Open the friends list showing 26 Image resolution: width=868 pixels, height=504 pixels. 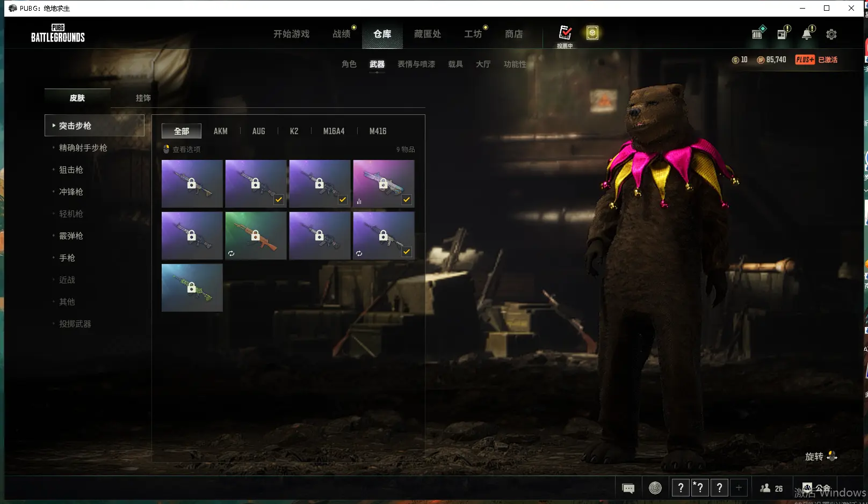pyautogui.click(x=771, y=488)
